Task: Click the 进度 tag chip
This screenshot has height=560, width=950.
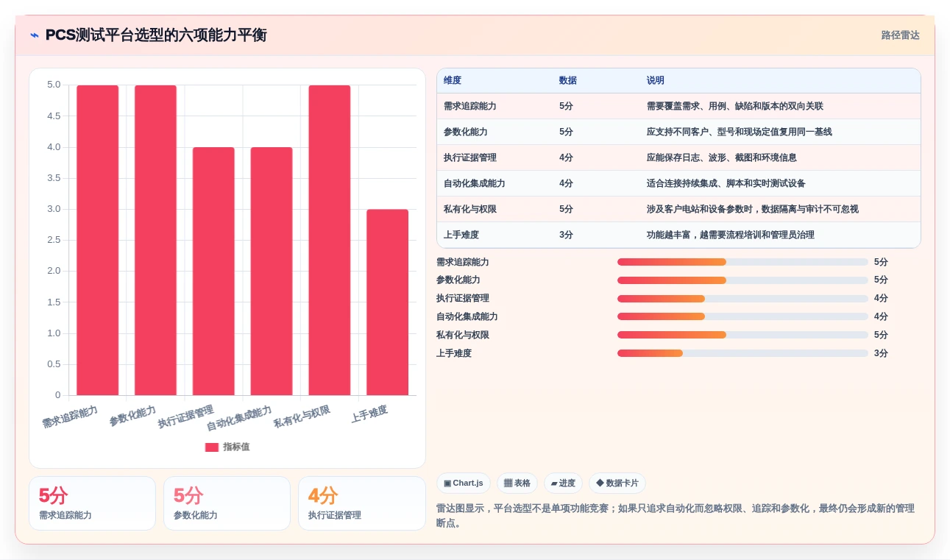Action: click(563, 483)
